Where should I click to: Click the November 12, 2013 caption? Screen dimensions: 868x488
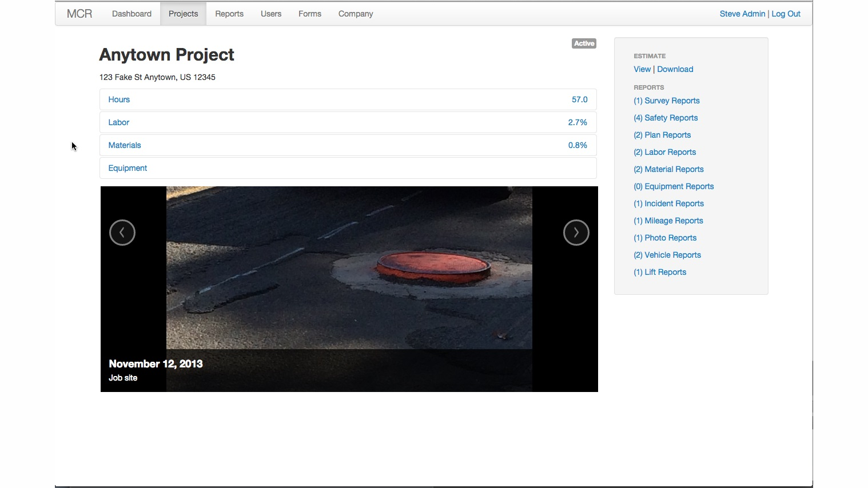pyautogui.click(x=156, y=364)
